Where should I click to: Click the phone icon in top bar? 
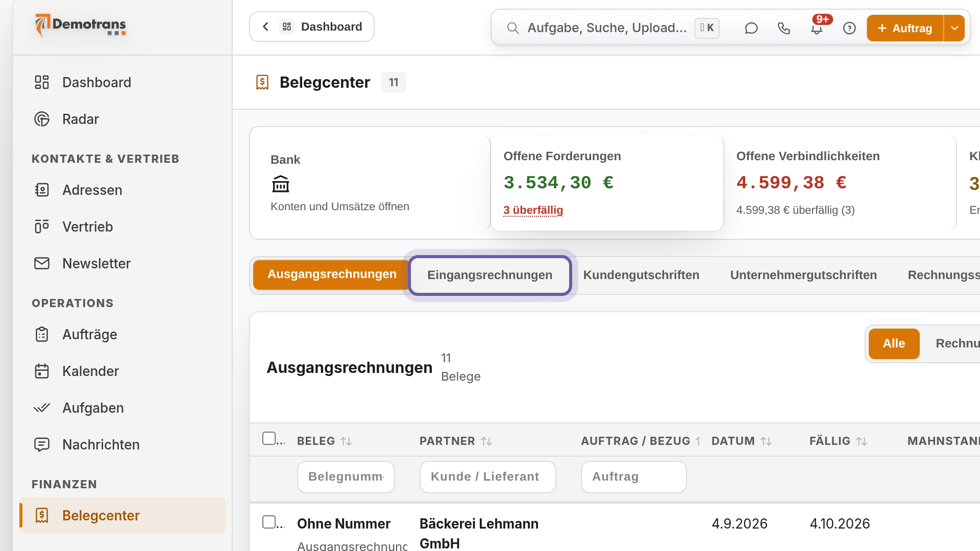(784, 29)
